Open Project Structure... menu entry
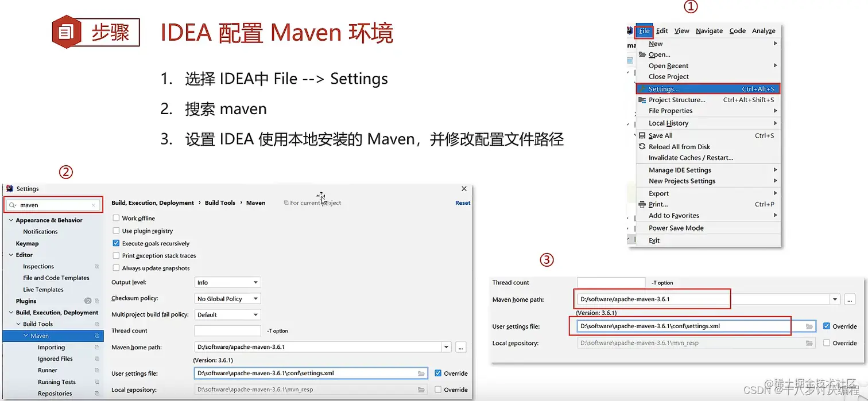This screenshot has height=401, width=868. 708,100
